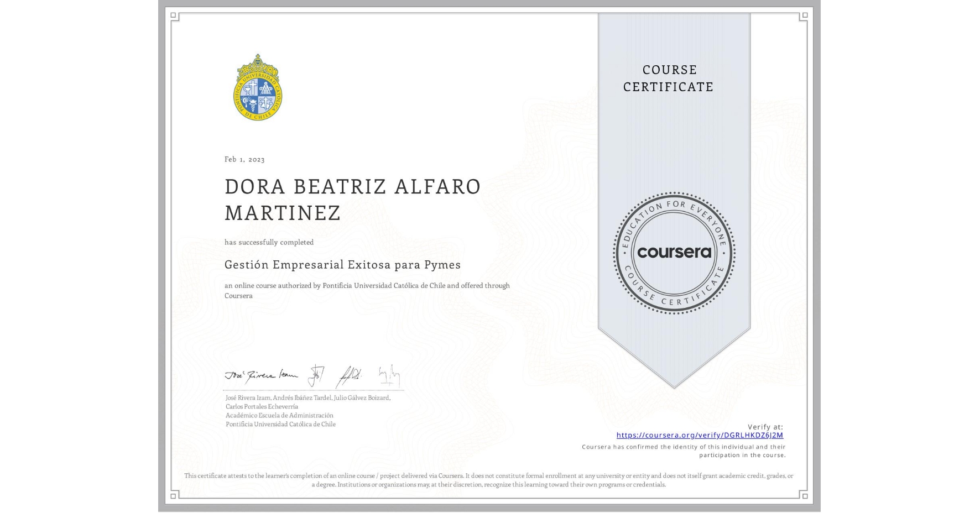Click the course title 'Gestión Empresarial Exitosa para Pymes'
The height and width of the screenshot is (513, 980).
pyautogui.click(x=342, y=265)
